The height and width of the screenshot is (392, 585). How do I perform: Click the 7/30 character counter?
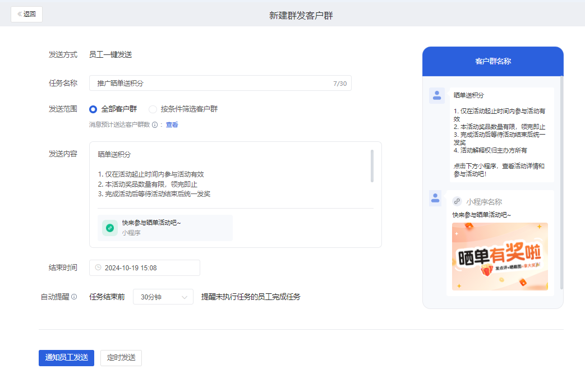(340, 84)
